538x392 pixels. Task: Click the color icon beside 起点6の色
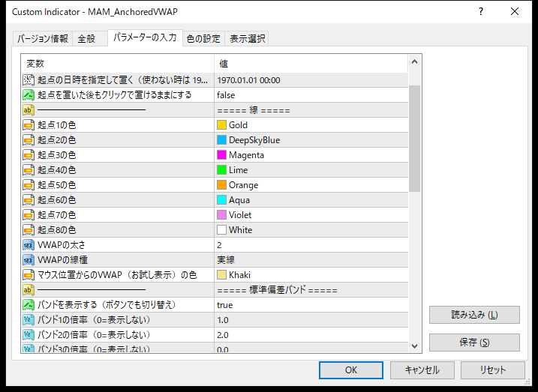click(29, 200)
